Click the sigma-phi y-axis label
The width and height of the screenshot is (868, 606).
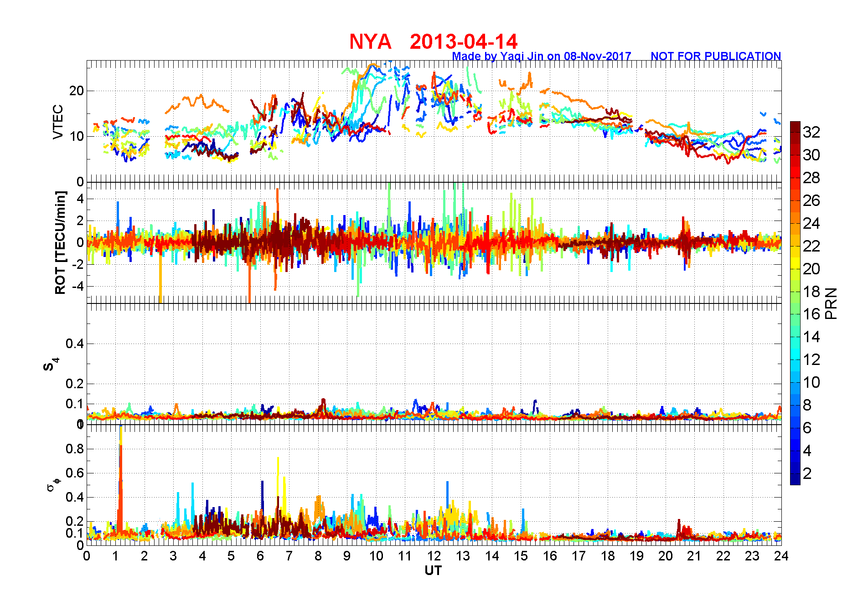coord(53,484)
